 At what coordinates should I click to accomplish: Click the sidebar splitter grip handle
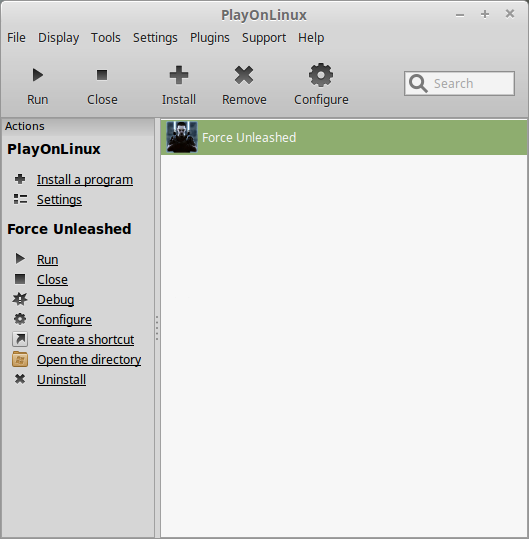(157, 328)
